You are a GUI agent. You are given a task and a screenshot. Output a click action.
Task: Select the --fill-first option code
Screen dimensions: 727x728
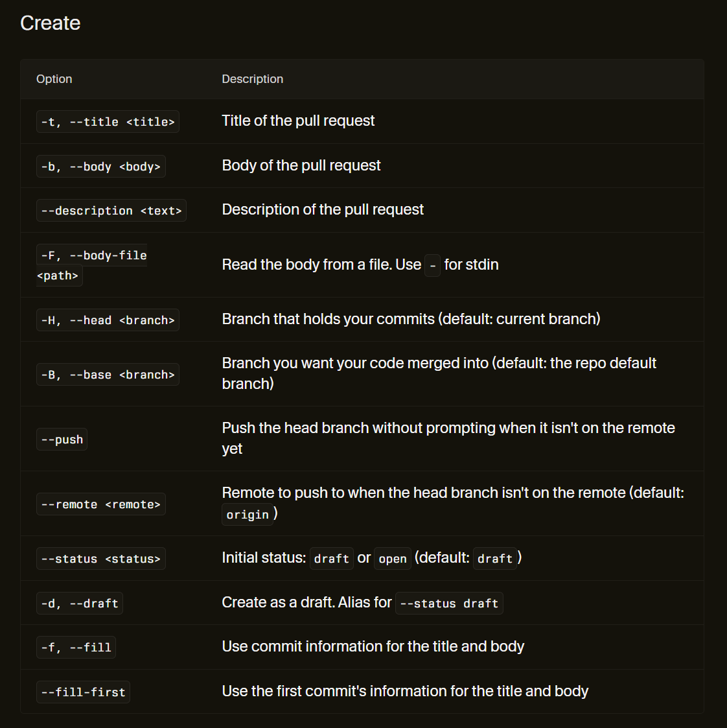[83, 692]
